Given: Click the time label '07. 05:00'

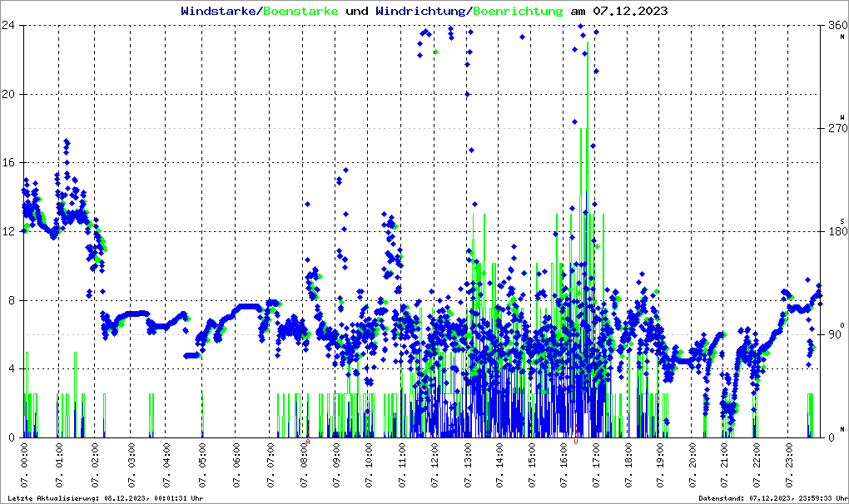Looking at the screenshot, I should [202, 465].
